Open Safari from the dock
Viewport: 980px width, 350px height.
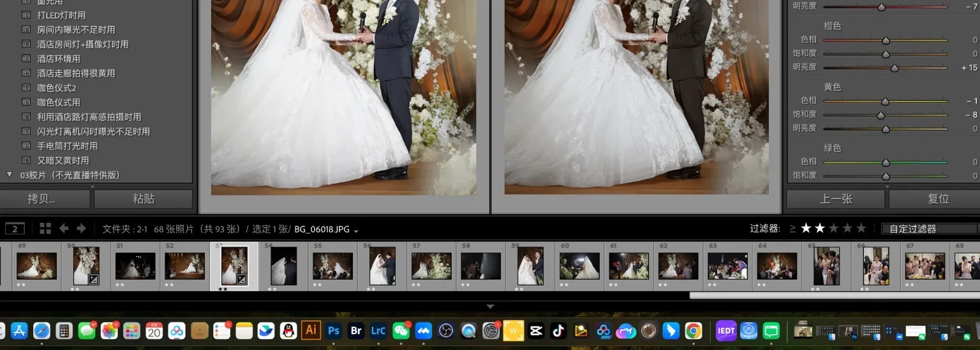(41, 330)
